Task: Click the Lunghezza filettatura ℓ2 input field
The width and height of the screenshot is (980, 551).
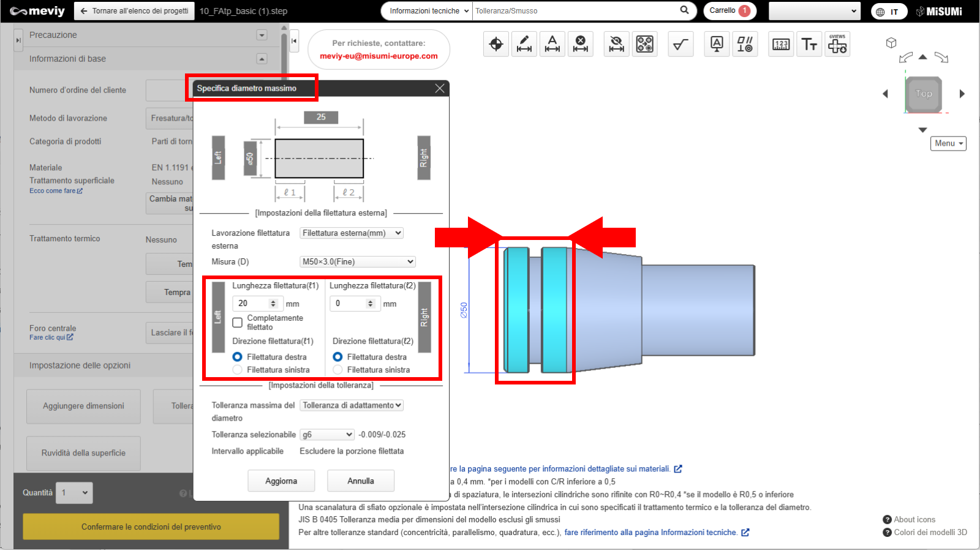Action: tap(349, 304)
